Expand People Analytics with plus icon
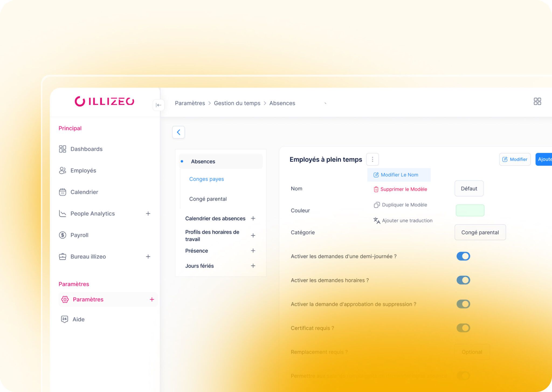552x392 pixels. coord(148,214)
